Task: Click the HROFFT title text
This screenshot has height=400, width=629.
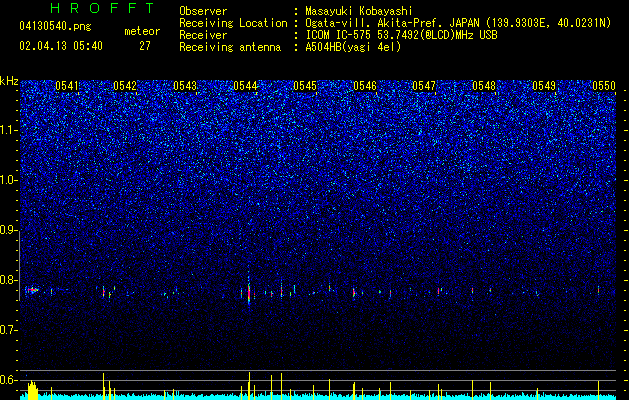Action: 102,8
